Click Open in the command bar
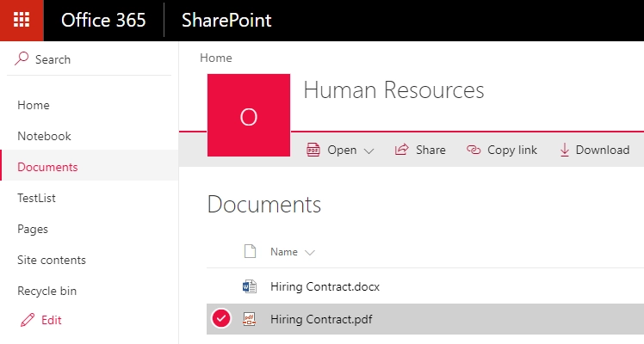The height and width of the screenshot is (344, 644). tap(342, 150)
